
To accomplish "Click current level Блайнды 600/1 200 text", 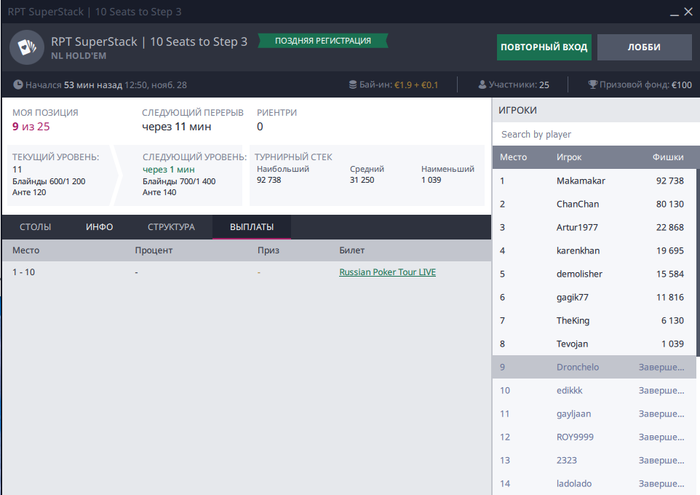I will point(49,181).
